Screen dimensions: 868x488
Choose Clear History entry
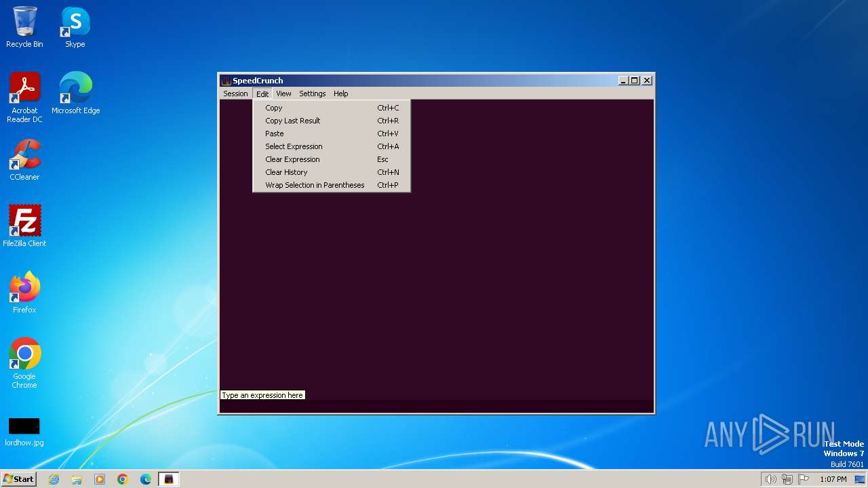pos(332,172)
